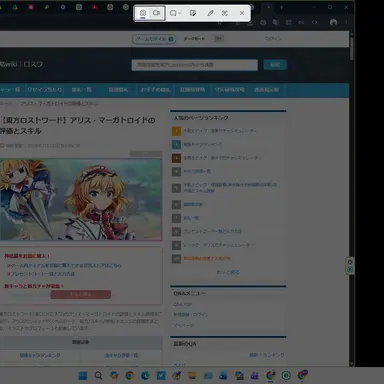Click the red もっと見る button
Viewport: 384px width, 384px height.
tap(81, 294)
